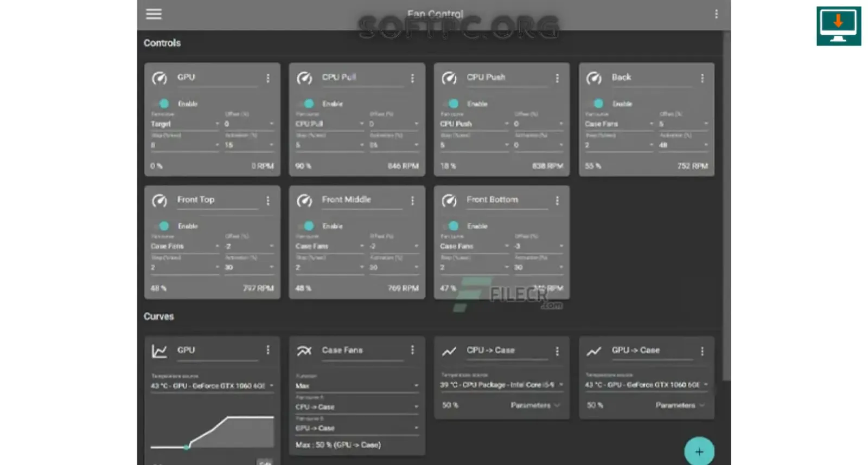Click the 'Curves' section heading
Screen dimensions: 868x465
pyautogui.click(x=159, y=317)
